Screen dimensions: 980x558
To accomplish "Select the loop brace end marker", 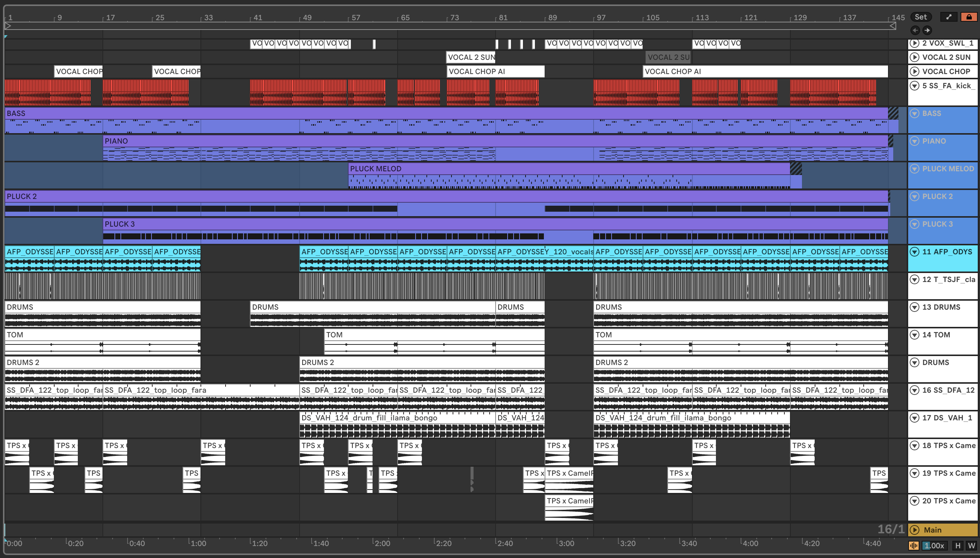I will 892,26.
